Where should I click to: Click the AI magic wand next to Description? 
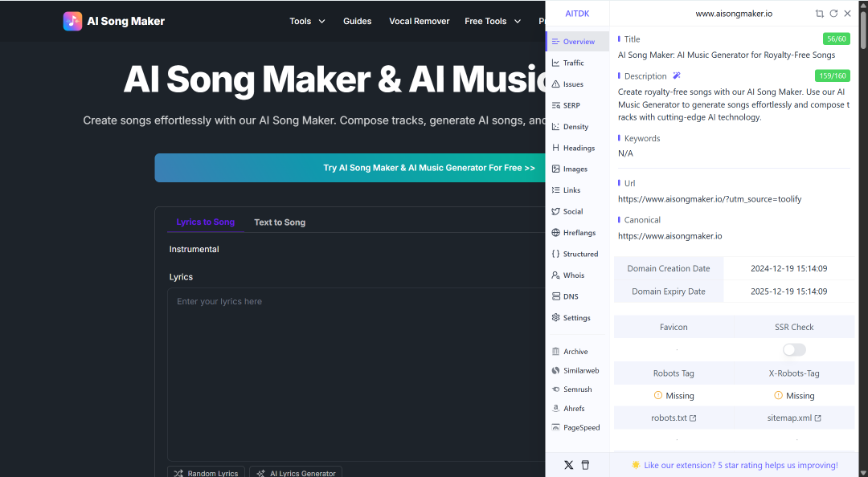point(677,75)
